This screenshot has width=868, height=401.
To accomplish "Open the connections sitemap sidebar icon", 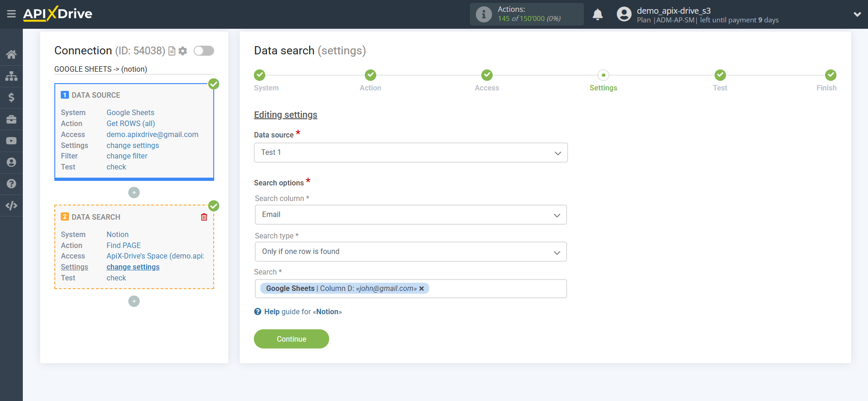I will (x=11, y=76).
